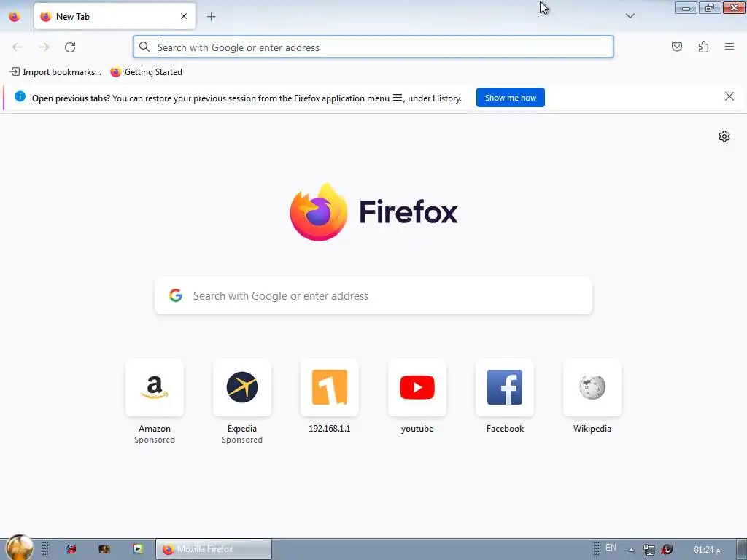
Task: Go back with the back arrow
Action: tap(18, 47)
